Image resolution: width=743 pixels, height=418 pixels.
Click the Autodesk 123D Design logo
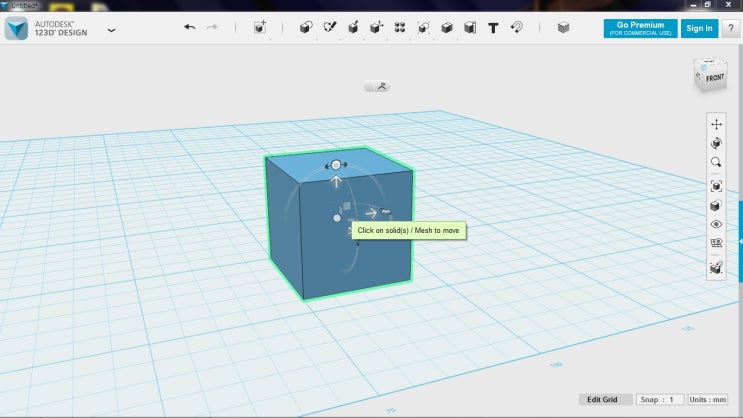point(17,28)
